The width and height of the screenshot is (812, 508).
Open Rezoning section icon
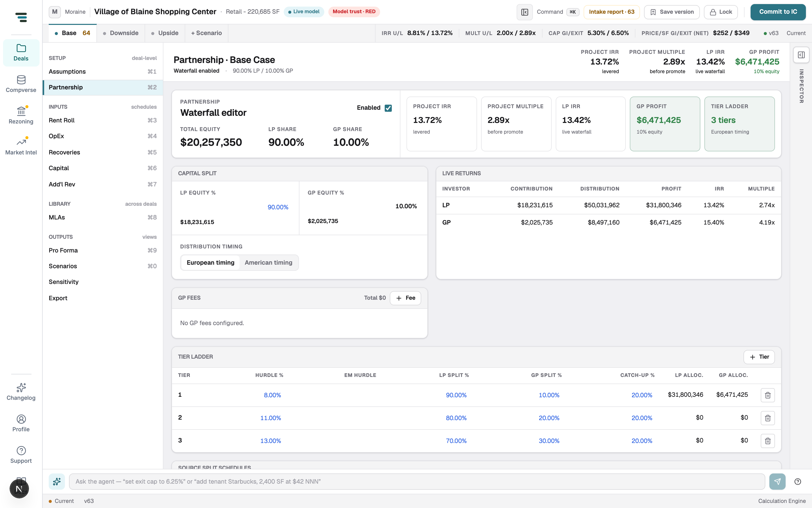pyautogui.click(x=21, y=115)
